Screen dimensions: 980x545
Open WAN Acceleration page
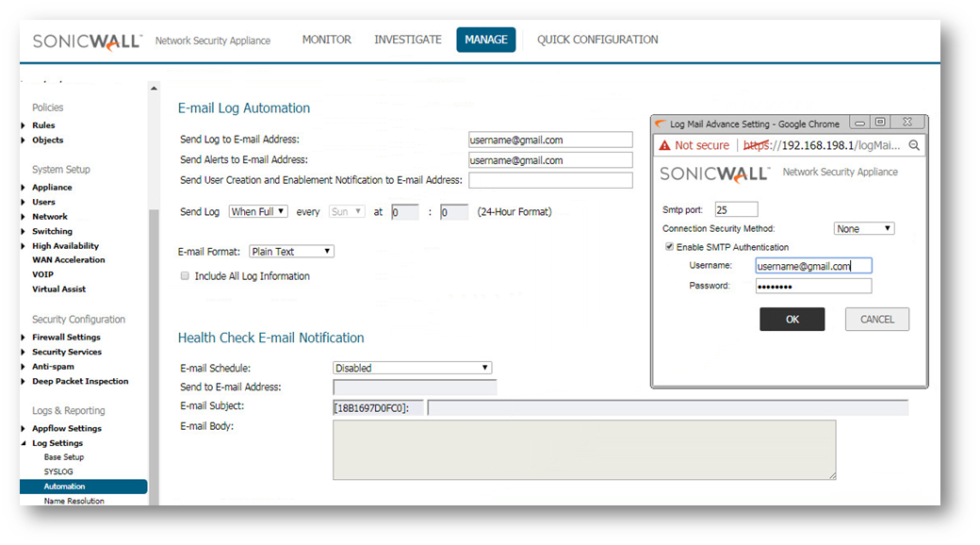(x=68, y=259)
